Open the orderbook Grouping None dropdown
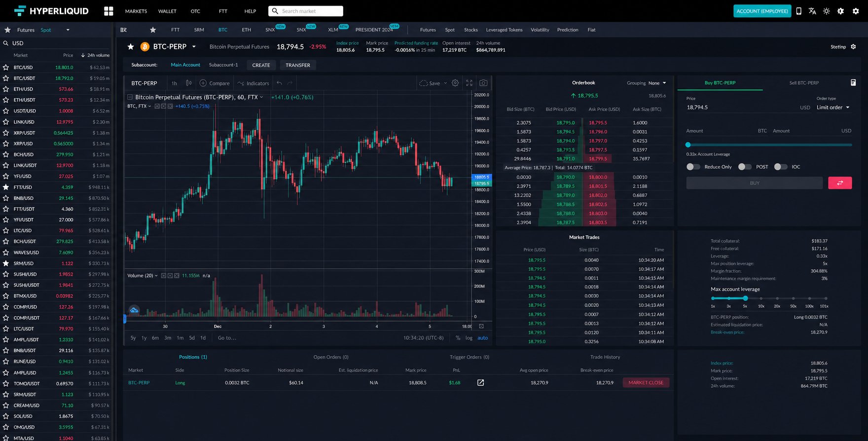This screenshot has width=868, height=441. click(657, 83)
